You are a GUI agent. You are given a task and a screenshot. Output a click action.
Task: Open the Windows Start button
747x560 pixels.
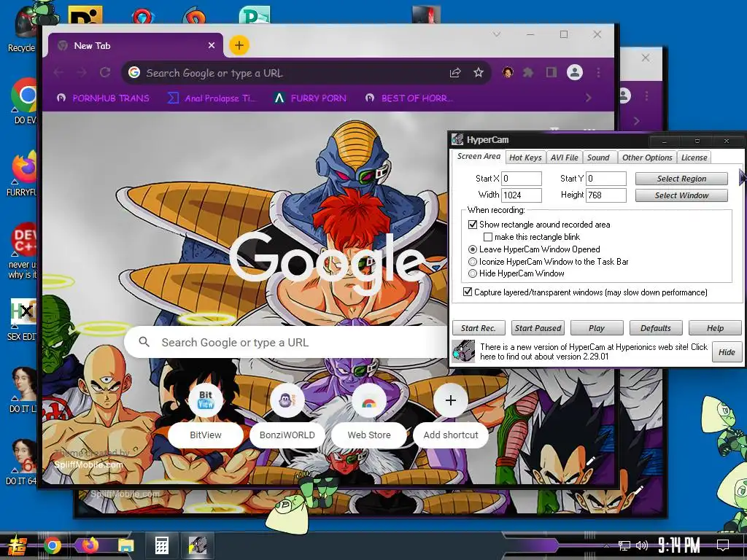coord(18,545)
